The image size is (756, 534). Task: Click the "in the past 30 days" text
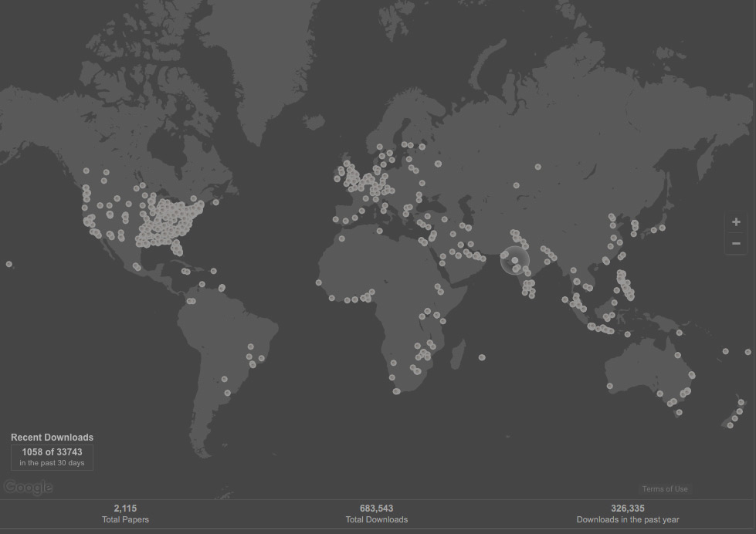coord(52,463)
